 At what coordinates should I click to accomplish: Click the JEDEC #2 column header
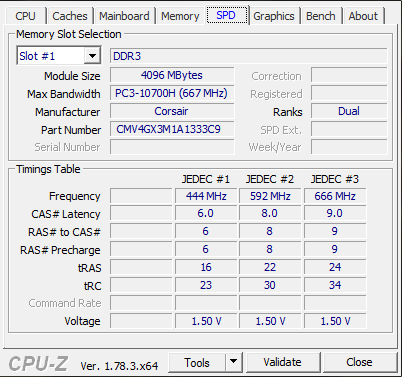coord(270,179)
